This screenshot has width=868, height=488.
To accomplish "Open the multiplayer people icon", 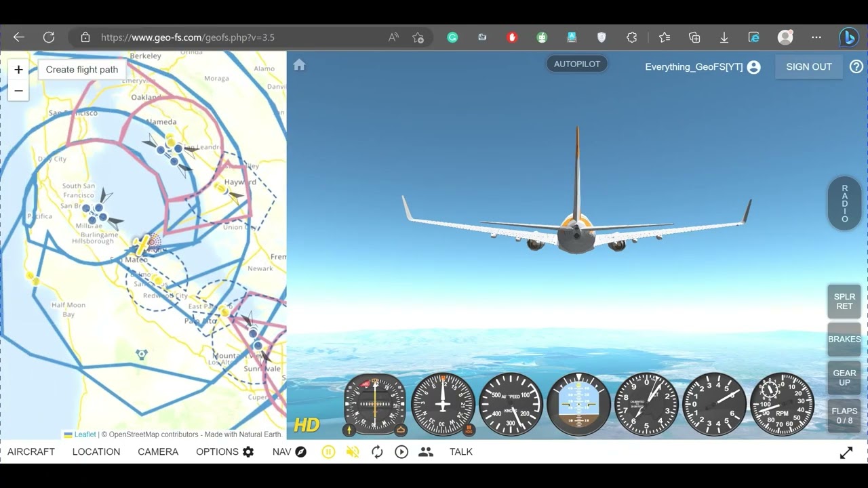I will [426, 452].
